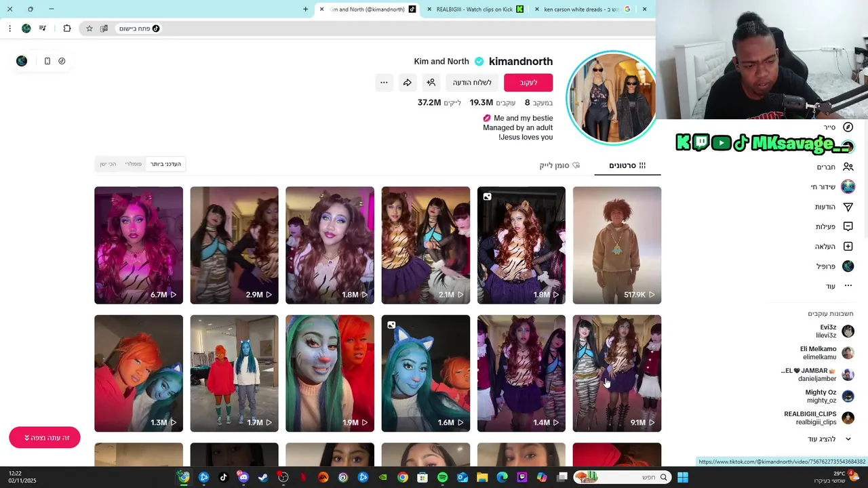The width and height of the screenshot is (868, 488).
Task: Open Discord from the taskbar
Action: tap(243, 477)
